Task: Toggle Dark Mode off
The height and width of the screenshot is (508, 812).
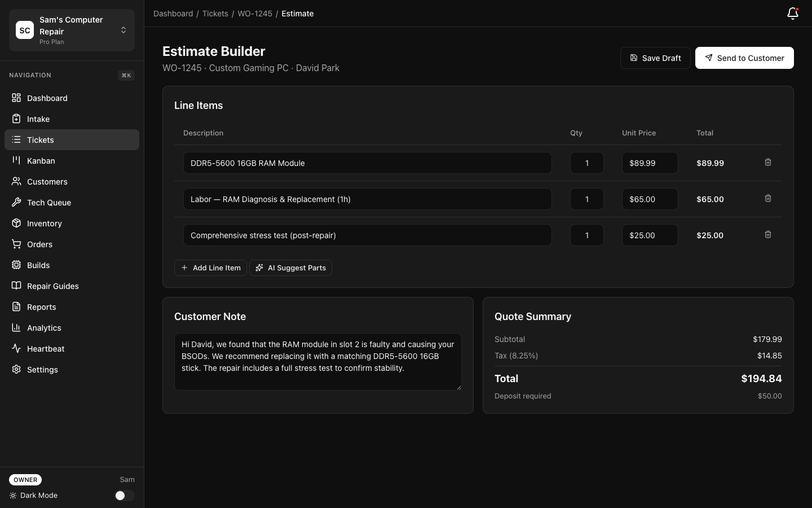Action: [x=124, y=496]
